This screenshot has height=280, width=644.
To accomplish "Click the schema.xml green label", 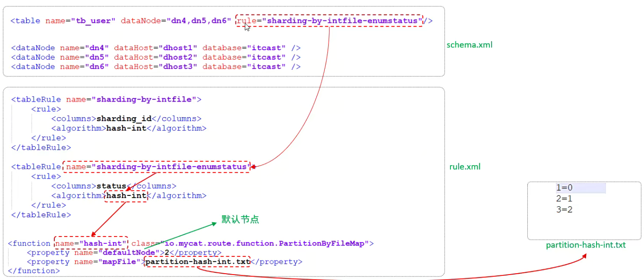I will (x=469, y=45).
